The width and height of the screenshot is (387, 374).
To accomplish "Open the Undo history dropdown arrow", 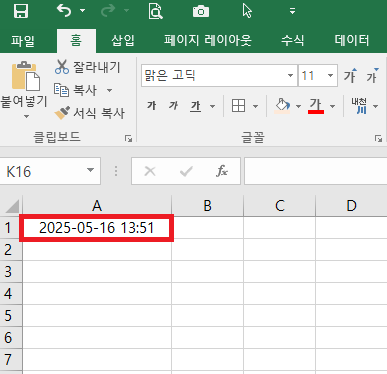I will pyautogui.click(x=82, y=11).
